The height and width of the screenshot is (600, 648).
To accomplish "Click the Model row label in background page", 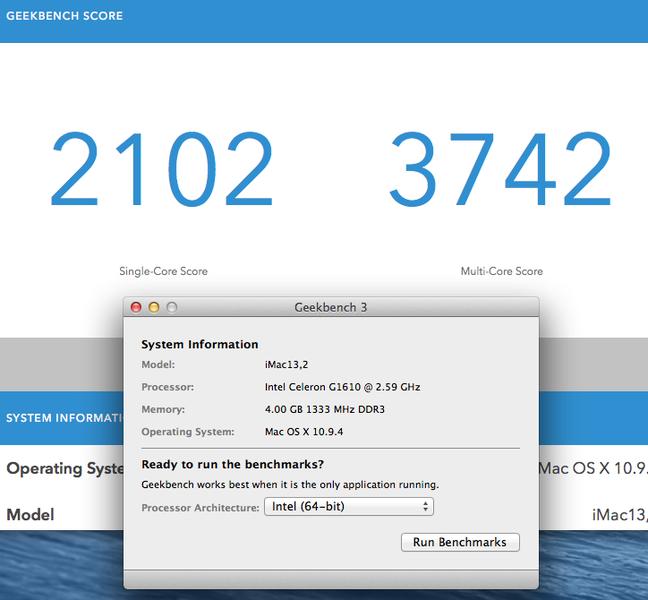I will point(31,514).
